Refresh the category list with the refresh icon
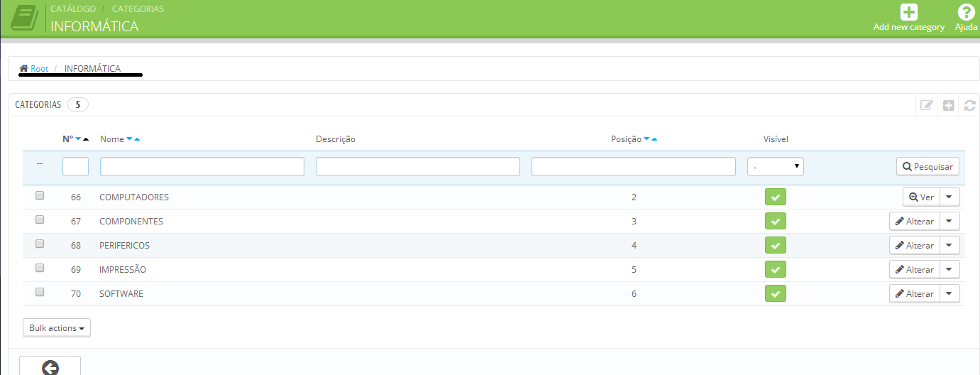Image resolution: width=980 pixels, height=375 pixels. pyautogui.click(x=970, y=105)
